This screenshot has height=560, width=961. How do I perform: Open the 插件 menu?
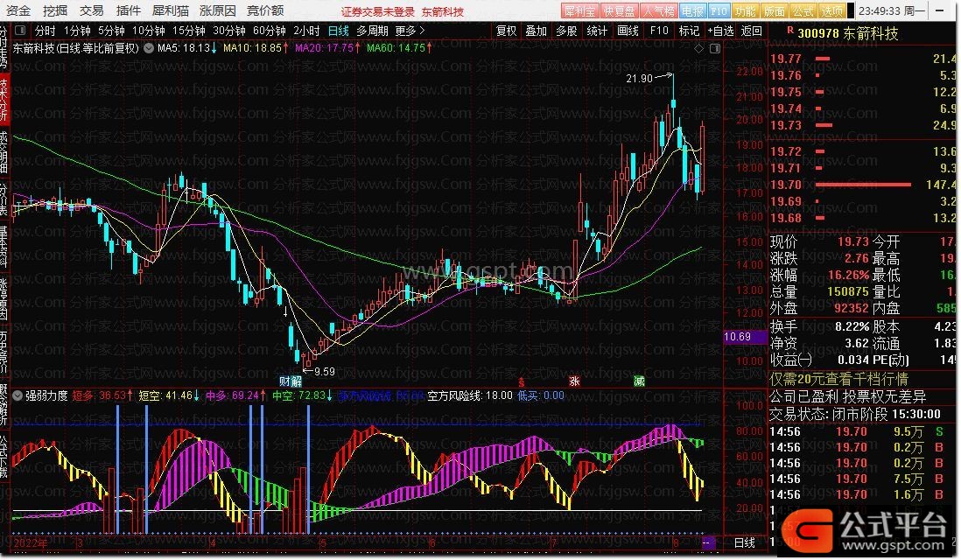(x=128, y=10)
